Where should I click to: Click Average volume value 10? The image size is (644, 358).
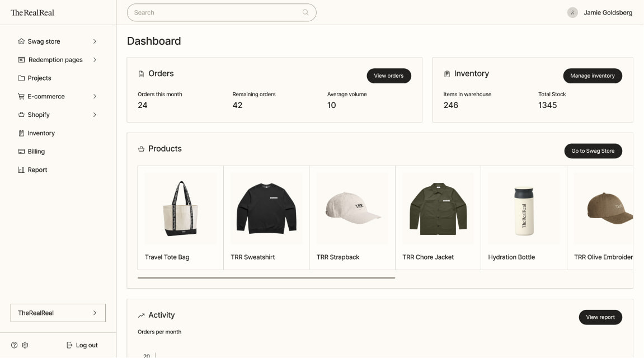tap(331, 106)
